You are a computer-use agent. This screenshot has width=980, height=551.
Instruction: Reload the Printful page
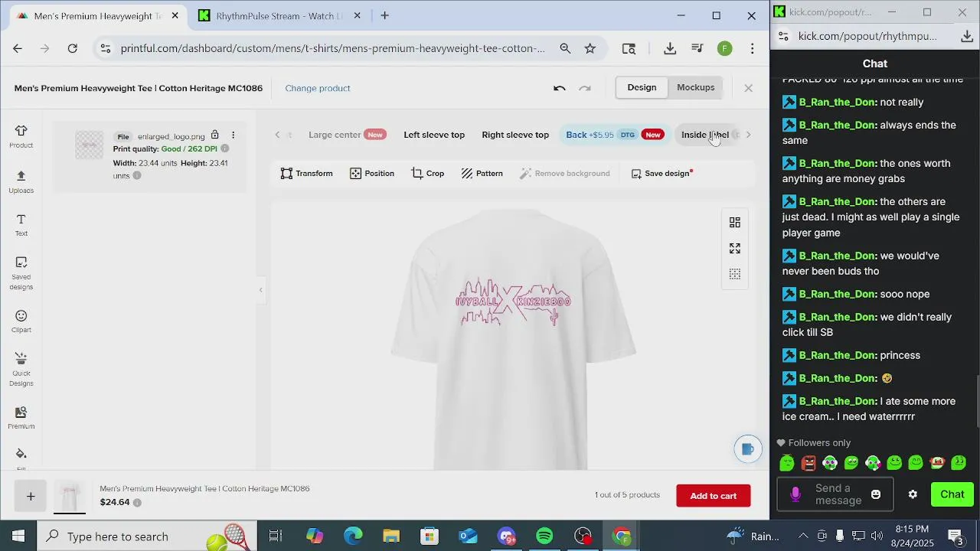(x=73, y=48)
